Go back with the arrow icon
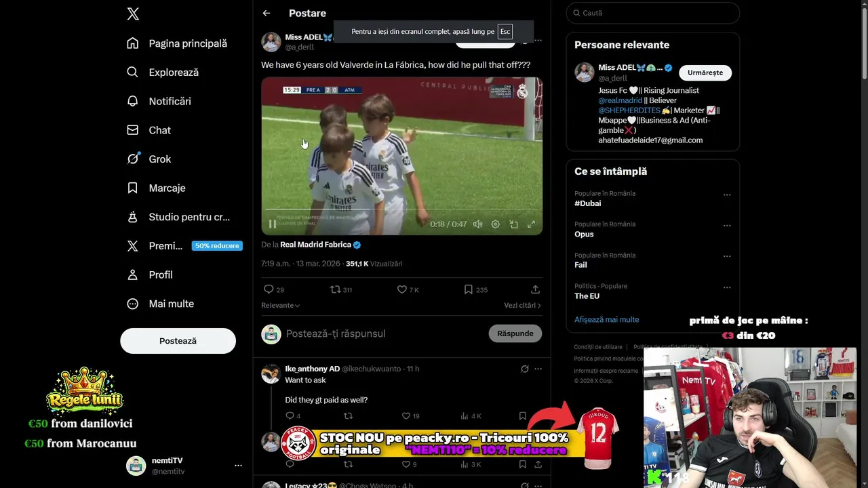 [x=267, y=13]
